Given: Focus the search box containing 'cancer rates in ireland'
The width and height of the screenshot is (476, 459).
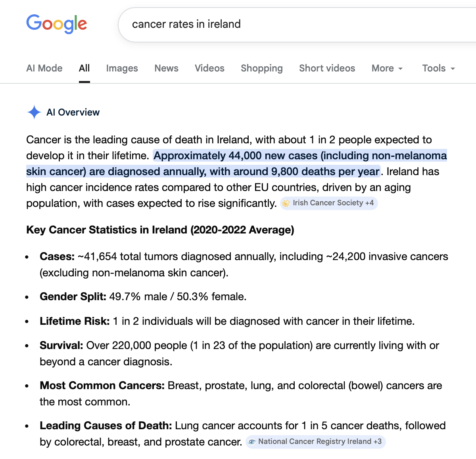Looking at the screenshot, I should [278, 24].
